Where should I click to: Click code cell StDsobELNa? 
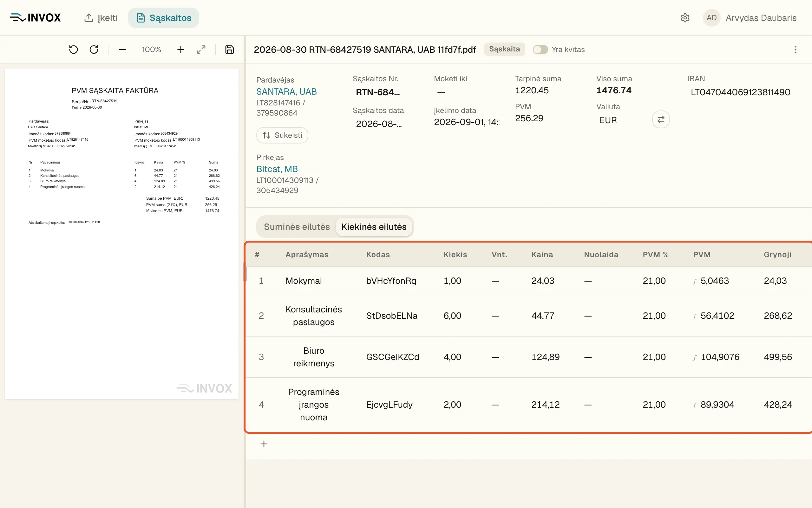[392, 316]
